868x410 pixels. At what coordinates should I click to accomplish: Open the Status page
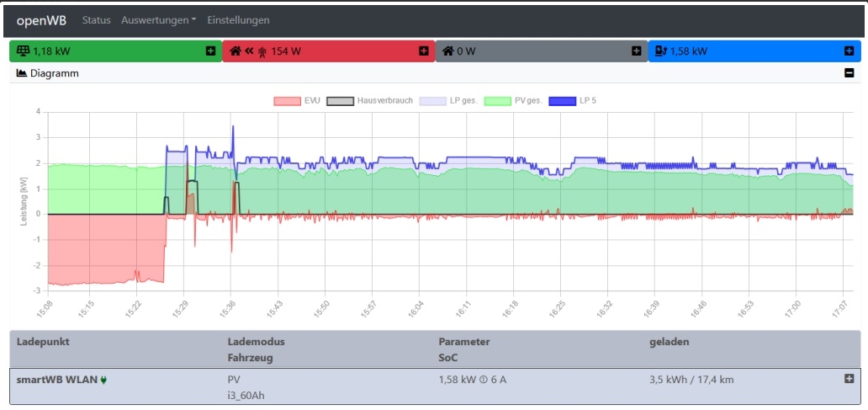coord(96,19)
